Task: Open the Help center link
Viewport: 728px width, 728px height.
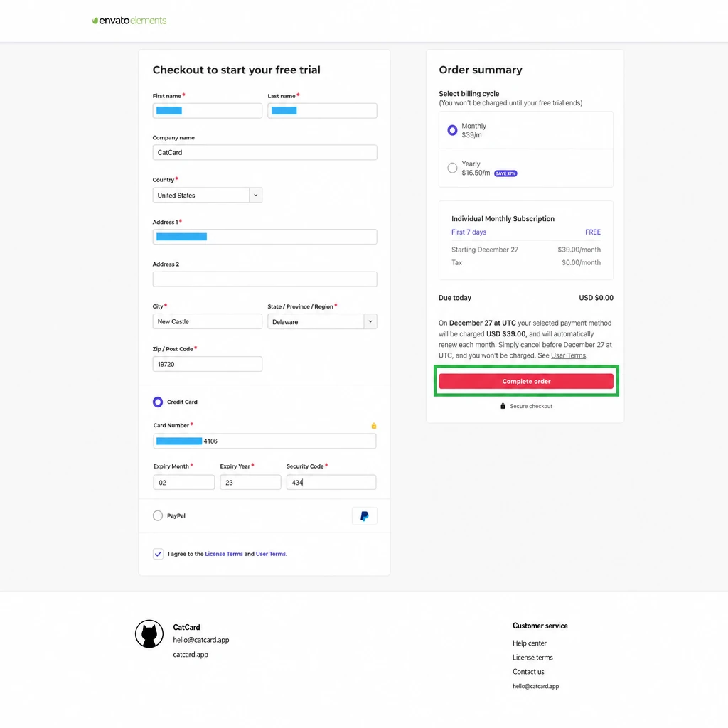Action: click(529, 643)
